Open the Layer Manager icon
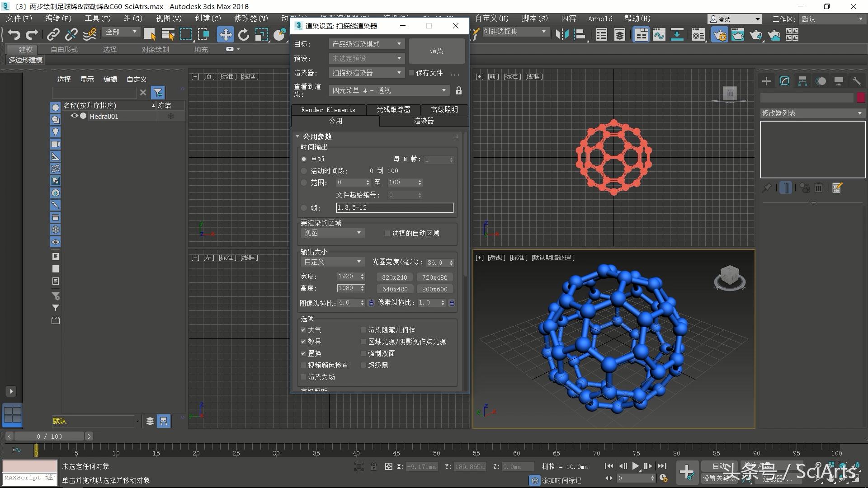Screen dimensions: 868x488 click(x=619, y=34)
